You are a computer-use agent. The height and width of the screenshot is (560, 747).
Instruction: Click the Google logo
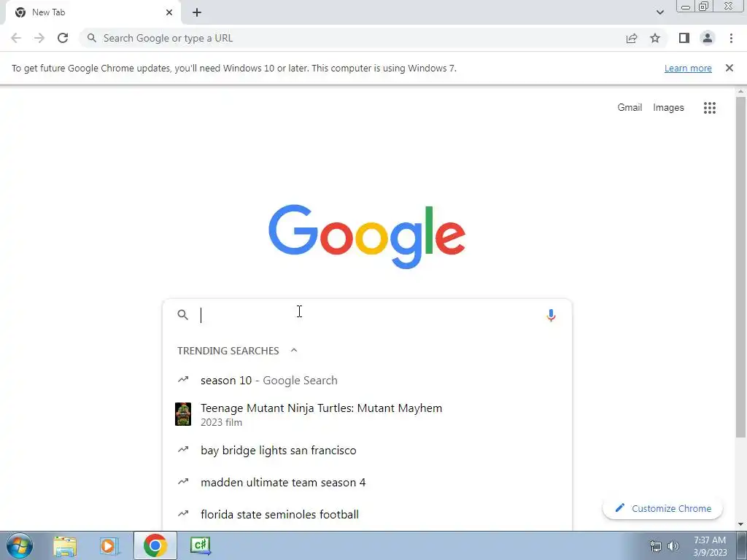[367, 237]
